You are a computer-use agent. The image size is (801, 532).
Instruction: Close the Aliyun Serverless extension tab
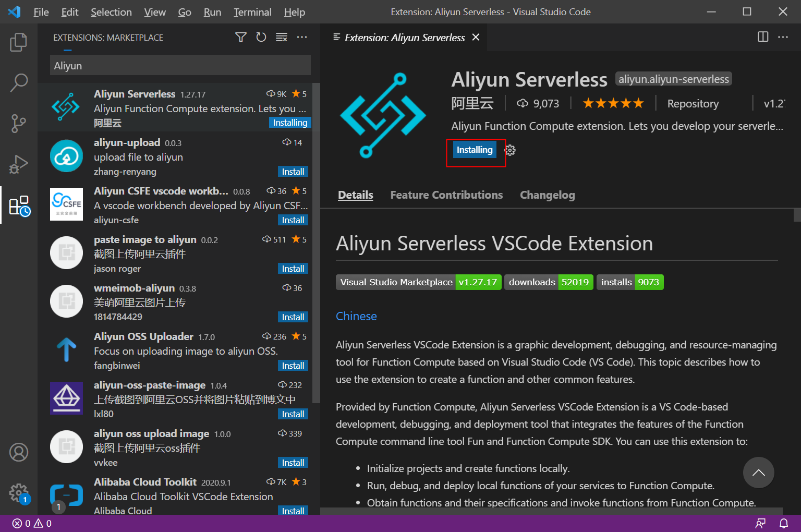click(476, 37)
